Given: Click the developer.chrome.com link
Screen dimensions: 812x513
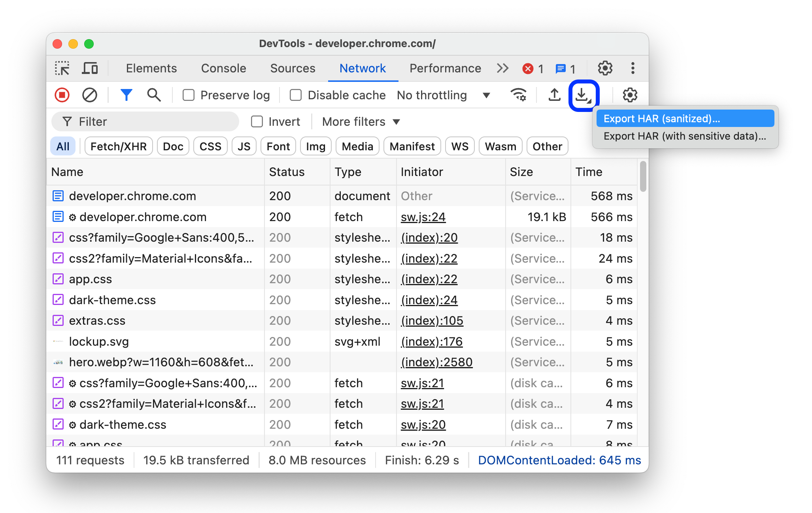Looking at the screenshot, I should click(132, 196).
